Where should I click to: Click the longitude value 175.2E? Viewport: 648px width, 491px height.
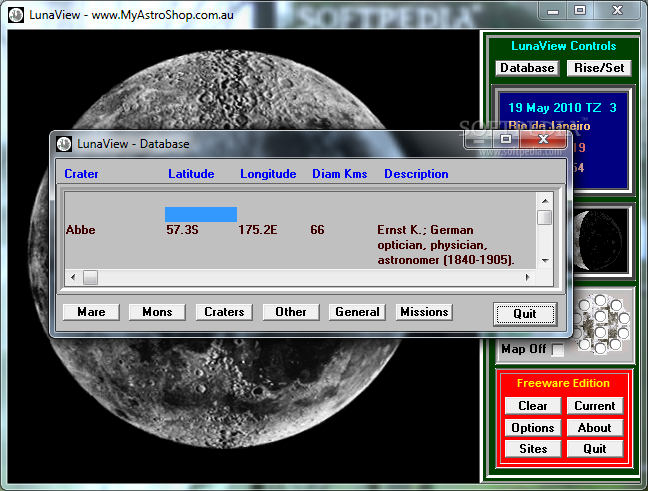tap(257, 230)
